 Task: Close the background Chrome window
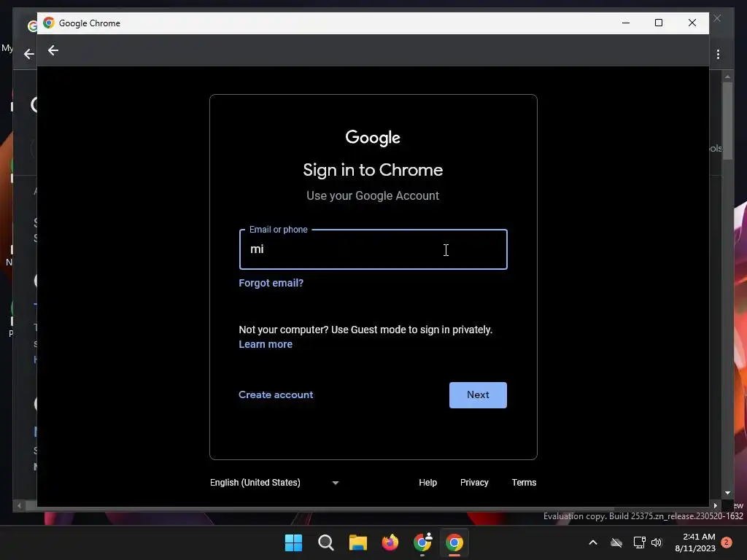tap(718, 18)
